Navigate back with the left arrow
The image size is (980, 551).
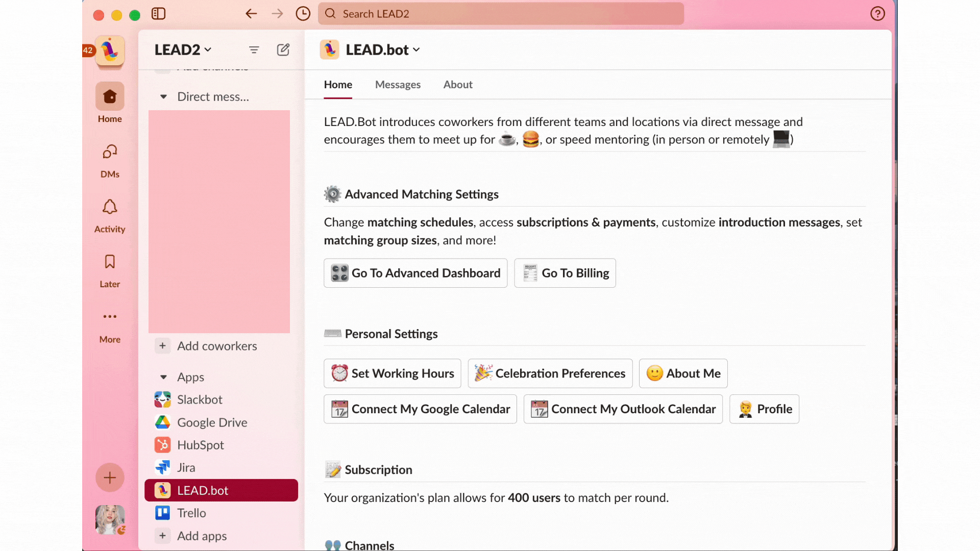251,14
